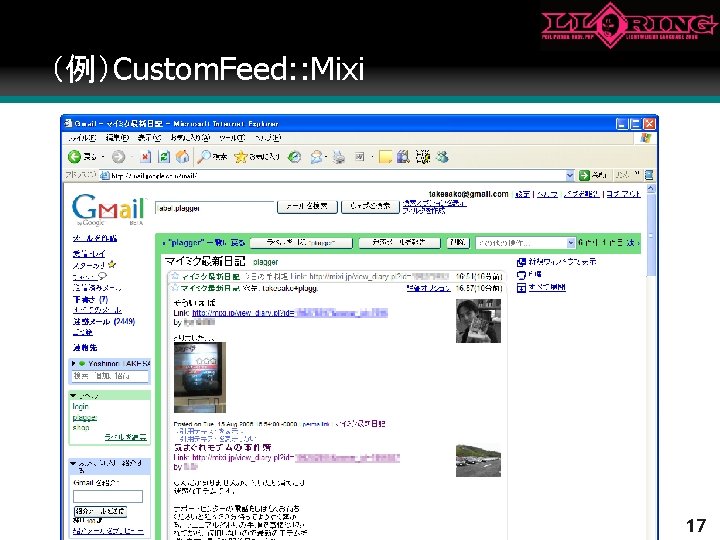This screenshot has height=540, width=720.
Task: Click the Edit page icon in the IE toolbar
Action: coord(360,157)
